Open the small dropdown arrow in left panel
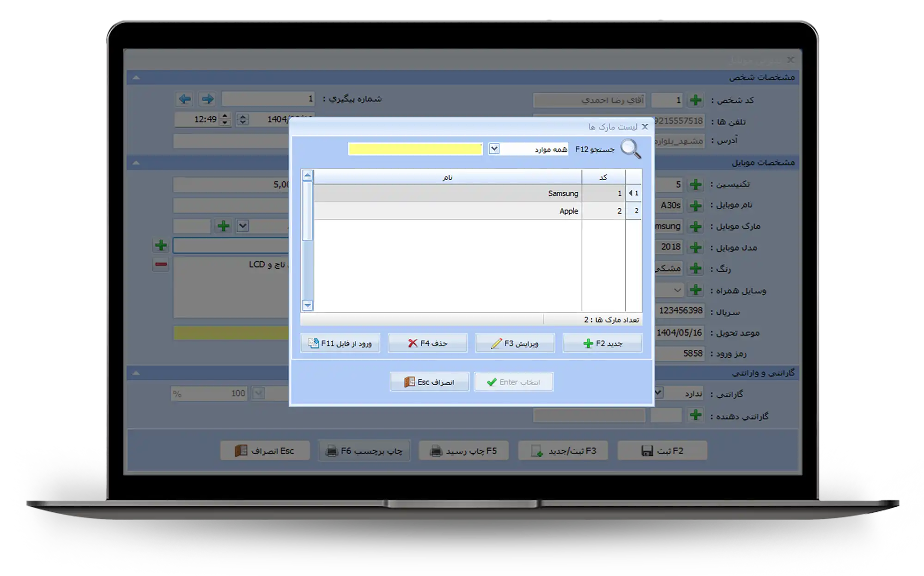 tap(243, 226)
